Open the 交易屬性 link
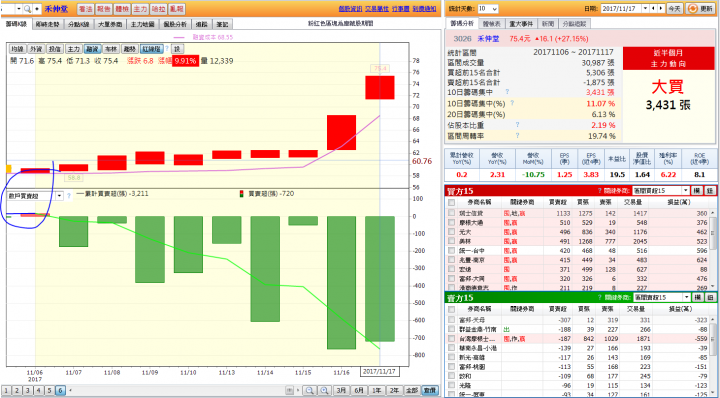This screenshot has width=720, height=398. click(x=377, y=9)
